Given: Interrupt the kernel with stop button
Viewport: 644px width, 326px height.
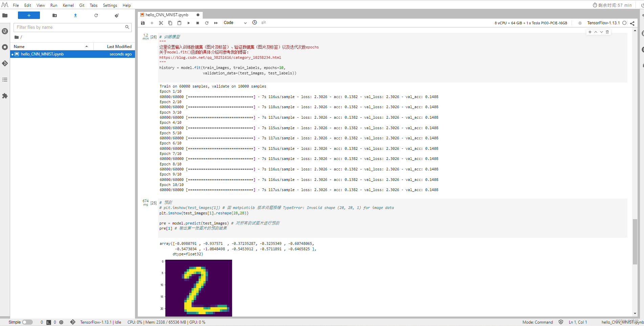Looking at the screenshot, I should [x=198, y=23].
